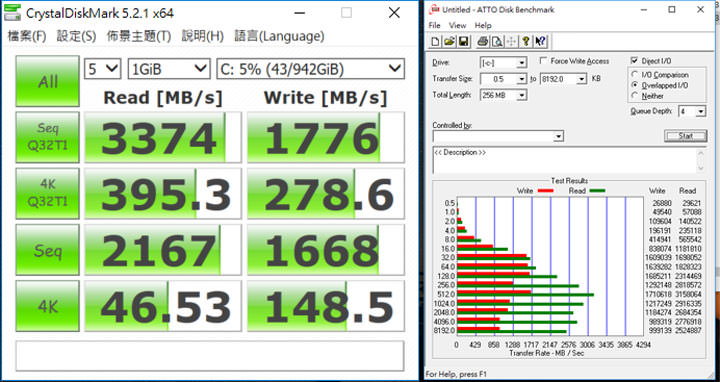The width and height of the screenshot is (720, 382).
Task: Open the 檔案(F) menu in CrystalDiskMark
Action: [27, 36]
